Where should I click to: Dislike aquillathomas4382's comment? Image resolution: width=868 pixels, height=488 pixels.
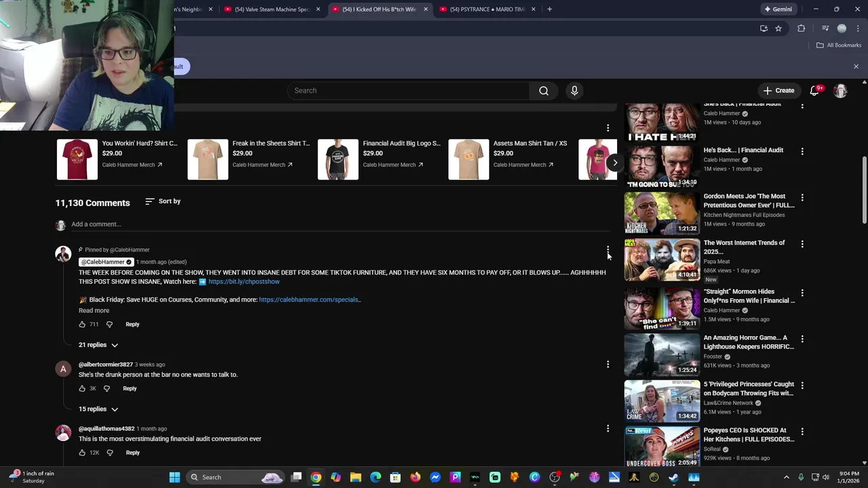(x=109, y=453)
